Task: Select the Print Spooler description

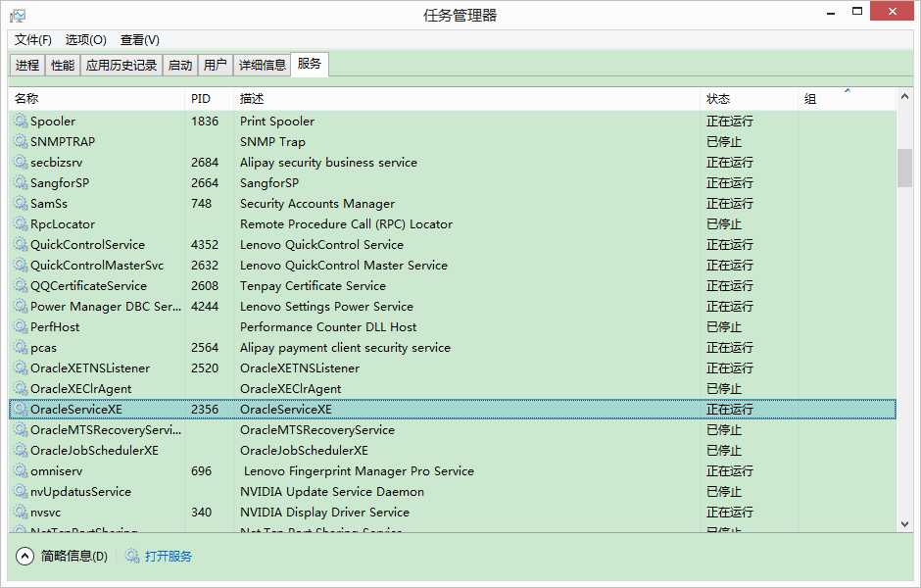Action: coord(276,121)
